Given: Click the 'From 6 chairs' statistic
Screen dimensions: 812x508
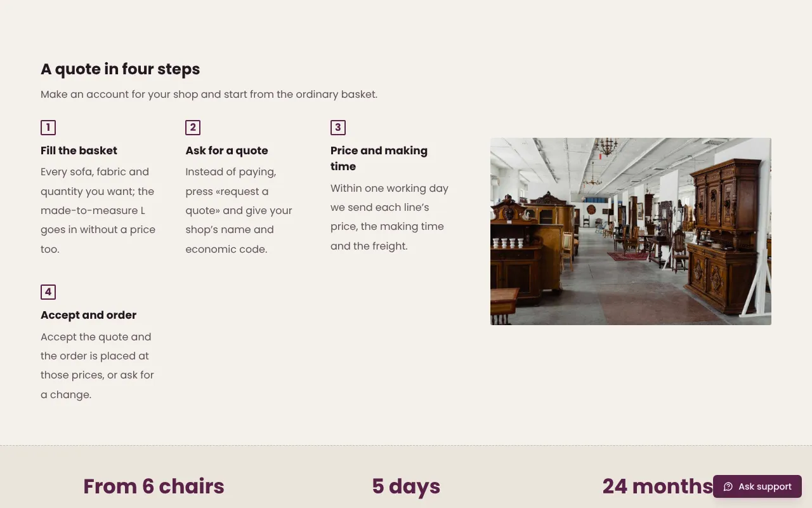Looking at the screenshot, I should (154, 486).
